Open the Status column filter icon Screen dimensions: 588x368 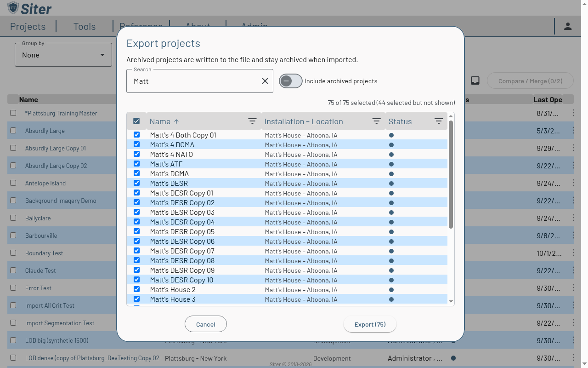[x=439, y=121]
